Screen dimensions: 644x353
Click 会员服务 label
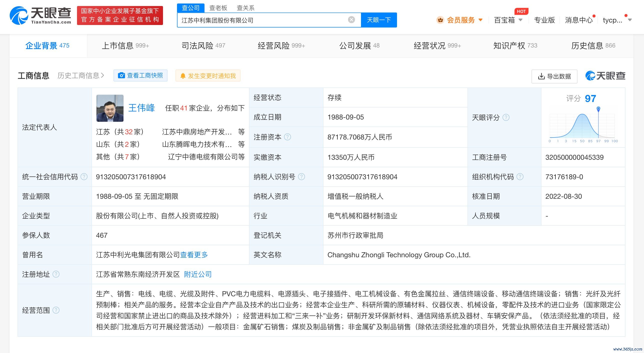pos(461,20)
